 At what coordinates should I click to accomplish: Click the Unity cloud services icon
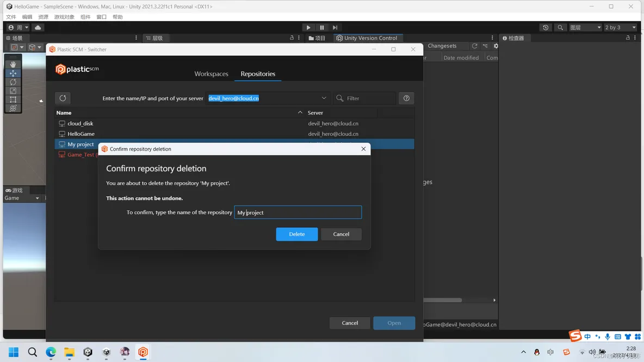point(38,28)
